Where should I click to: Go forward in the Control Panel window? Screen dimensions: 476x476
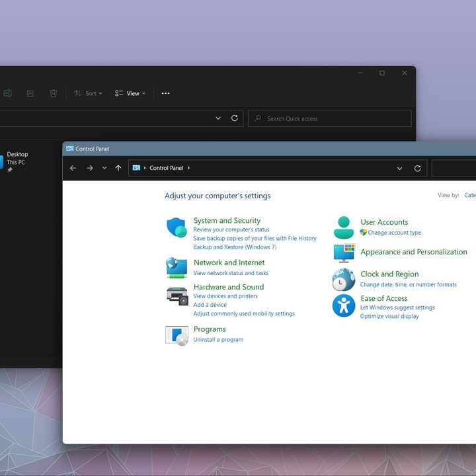pyautogui.click(x=89, y=168)
